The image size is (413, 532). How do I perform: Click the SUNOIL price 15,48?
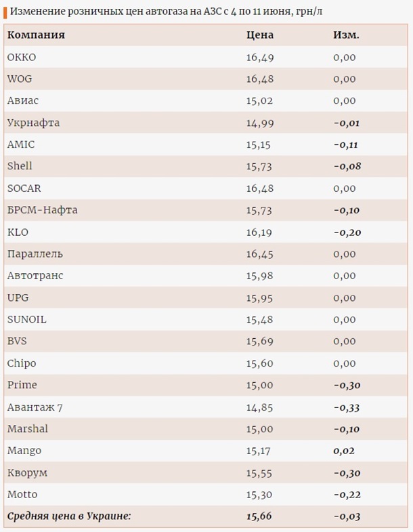pyautogui.click(x=259, y=319)
